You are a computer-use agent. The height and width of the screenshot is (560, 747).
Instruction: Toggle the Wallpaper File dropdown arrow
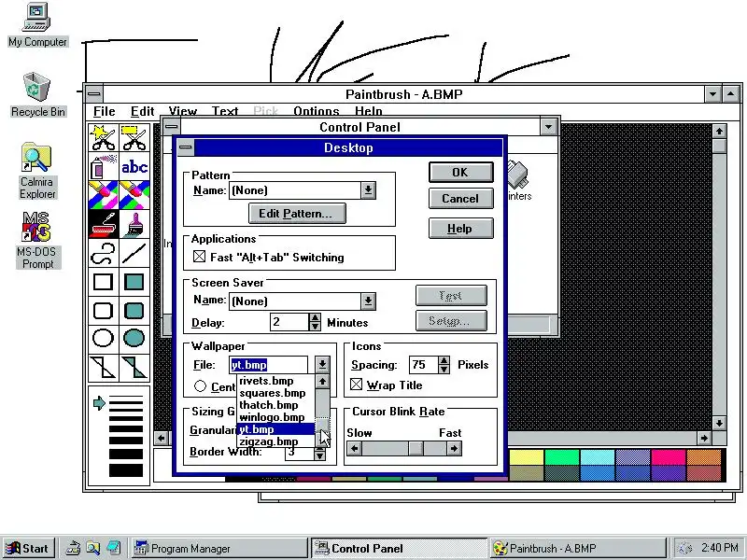(x=322, y=365)
